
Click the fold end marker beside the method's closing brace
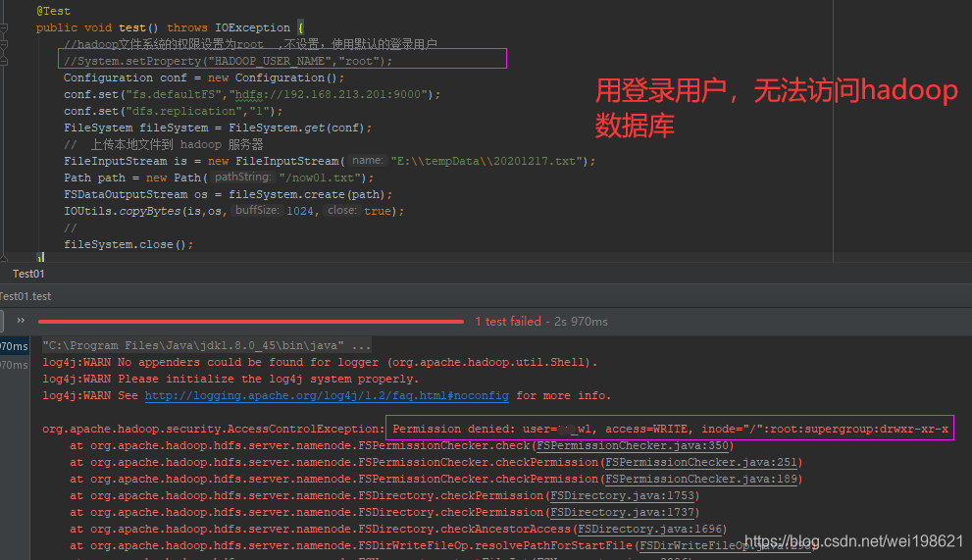4,257
